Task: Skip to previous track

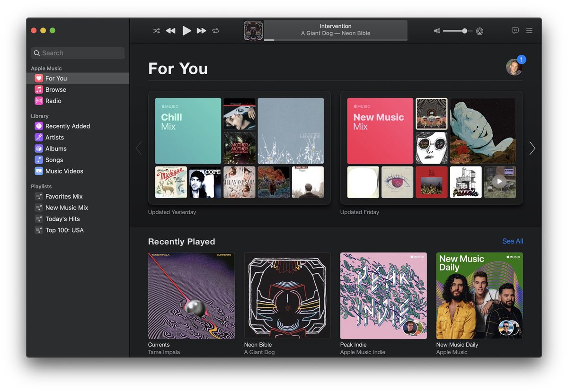Action: tap(170, 31)
